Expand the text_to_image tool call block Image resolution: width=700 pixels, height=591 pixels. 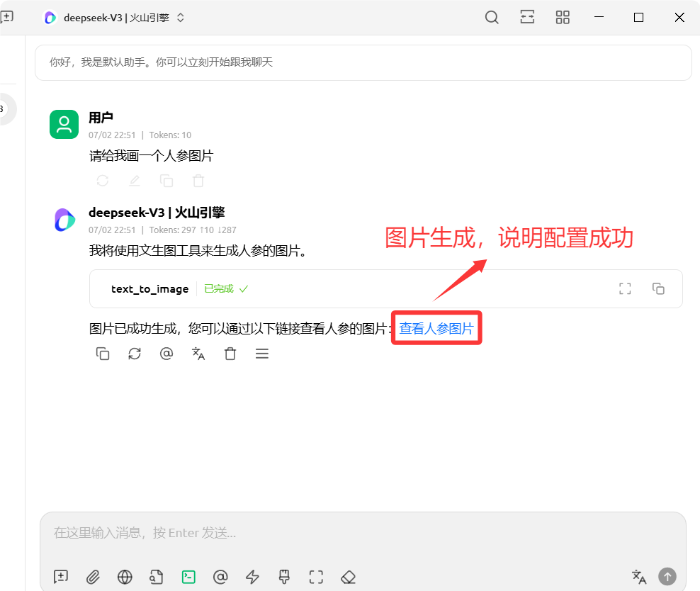(385, 289)
